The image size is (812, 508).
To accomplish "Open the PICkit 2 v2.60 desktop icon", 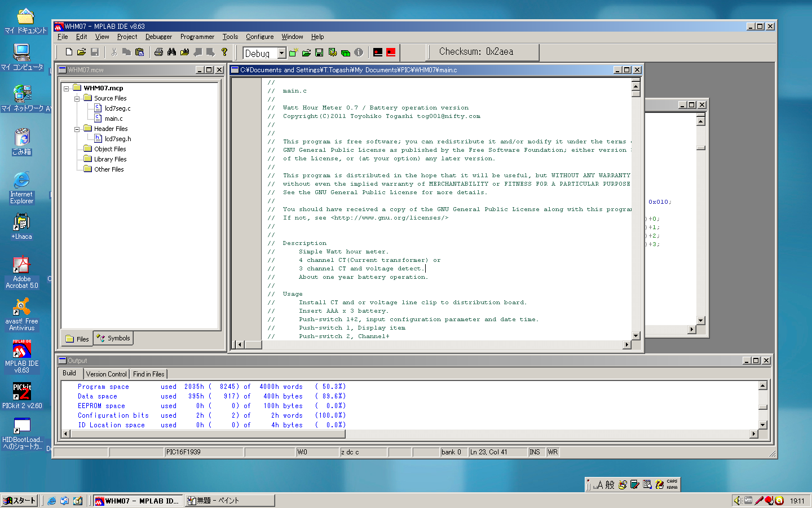I will (22, 395).
